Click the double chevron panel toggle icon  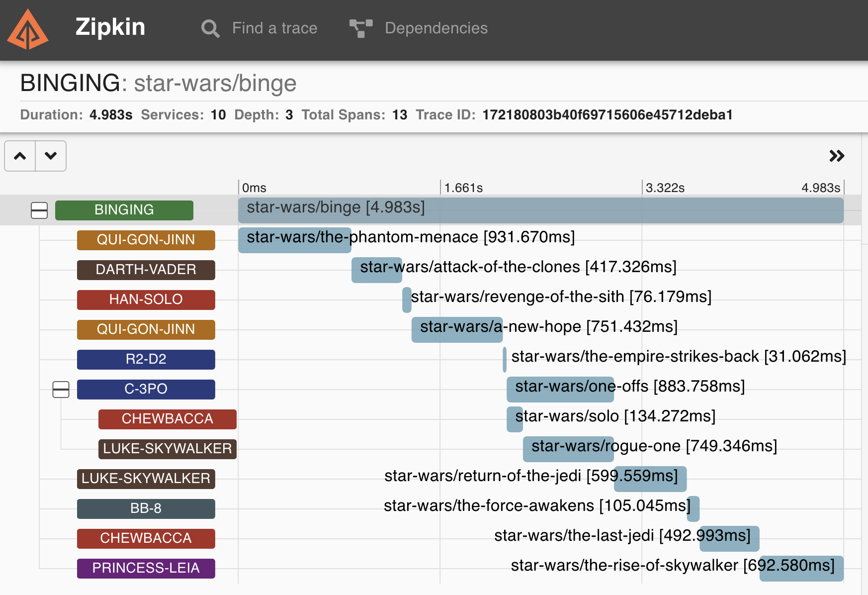(x=837, y=156)
